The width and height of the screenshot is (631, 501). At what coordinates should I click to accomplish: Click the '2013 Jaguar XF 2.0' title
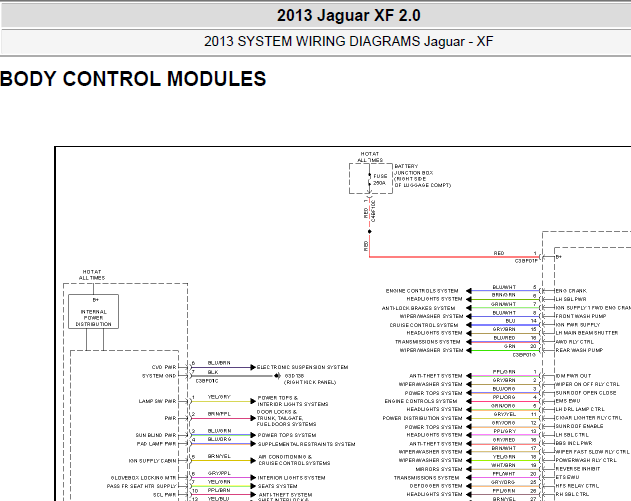(x=348, y=16)
